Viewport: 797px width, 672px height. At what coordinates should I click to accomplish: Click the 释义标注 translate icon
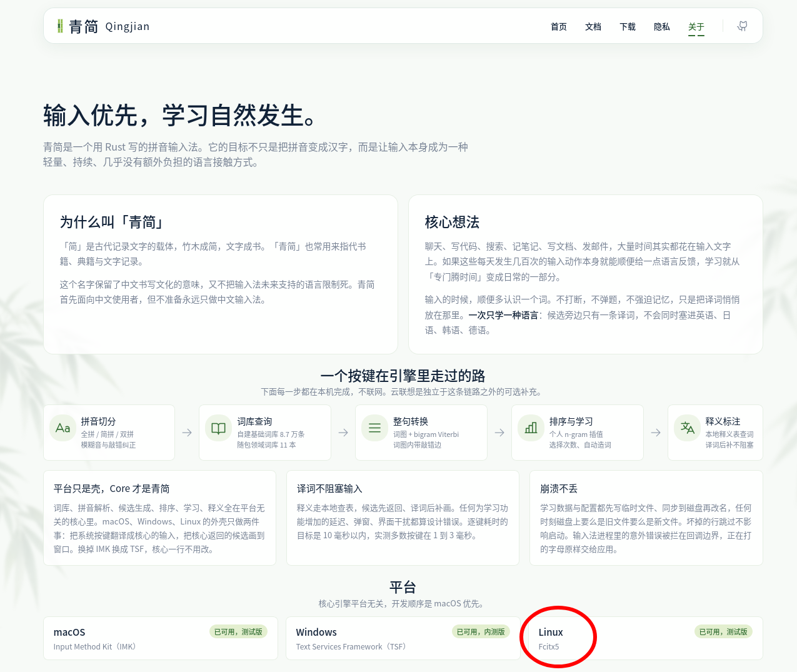pyautogui.click(x=687, y=428)
